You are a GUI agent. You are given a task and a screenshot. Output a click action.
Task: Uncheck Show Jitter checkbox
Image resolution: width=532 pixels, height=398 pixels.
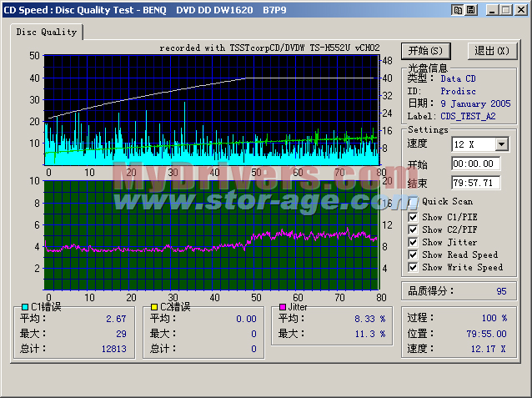click(x=413, y=242)
